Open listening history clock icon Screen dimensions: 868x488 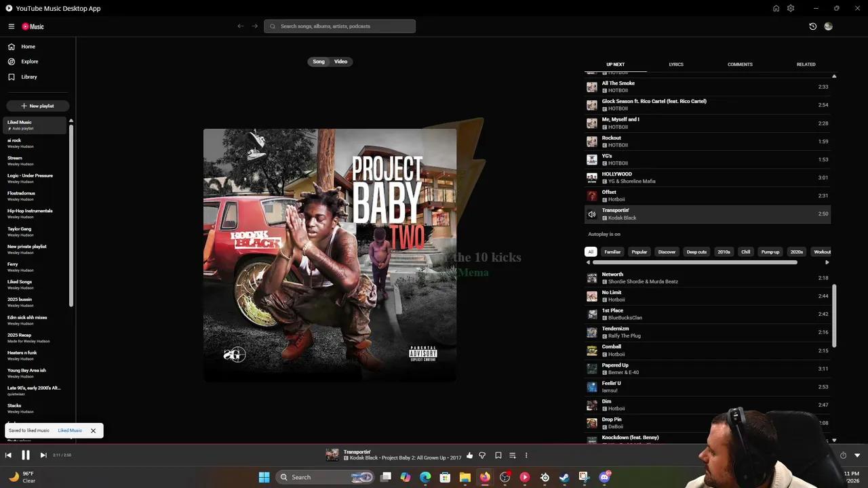pos(812,26)
